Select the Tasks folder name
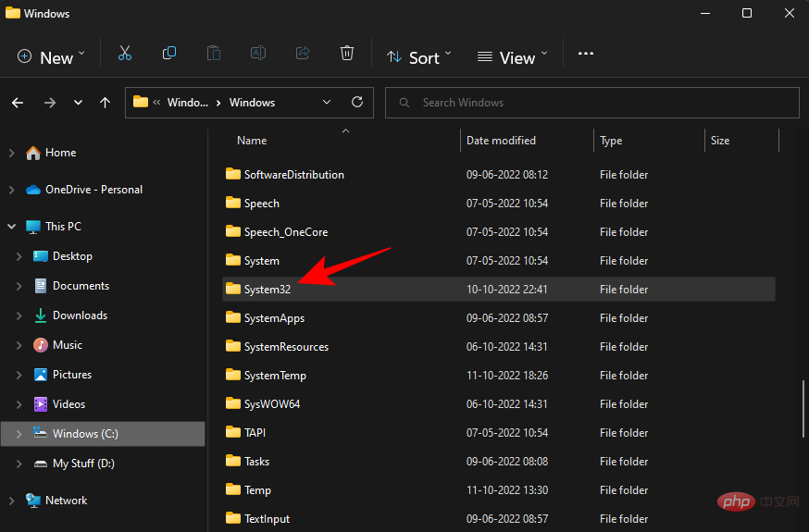The height and width of the screenshot is (532, 809). point(257,462)
